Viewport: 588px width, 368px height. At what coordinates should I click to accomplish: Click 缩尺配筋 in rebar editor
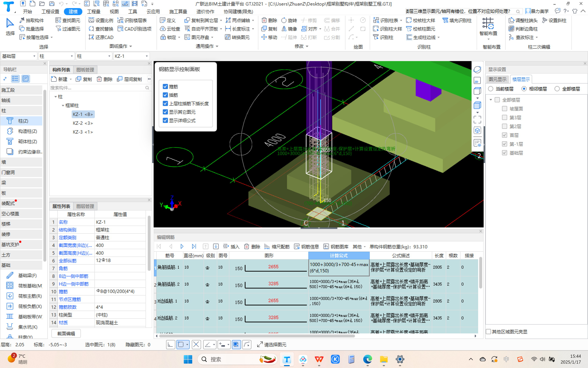tap(277, 247)
